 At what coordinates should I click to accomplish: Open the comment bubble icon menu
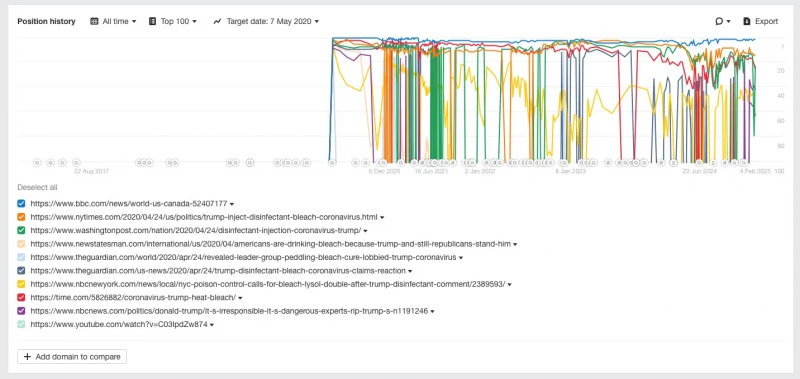pos(723,21)
